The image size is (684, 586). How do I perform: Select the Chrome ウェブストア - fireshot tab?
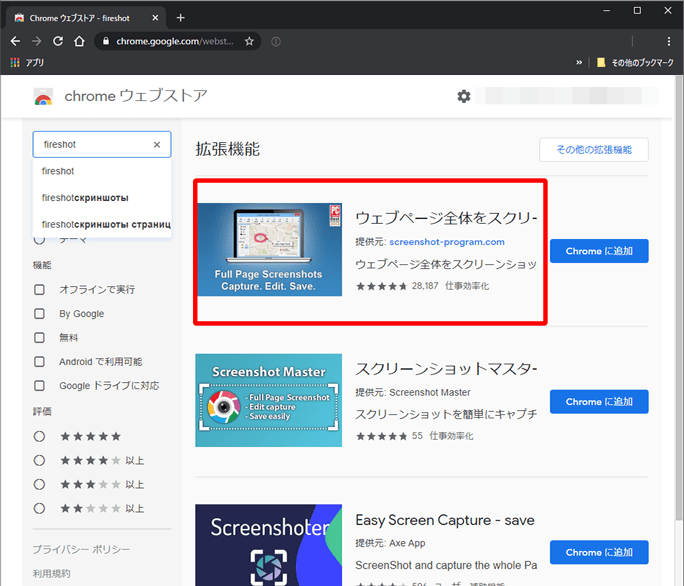pos(86,18)
